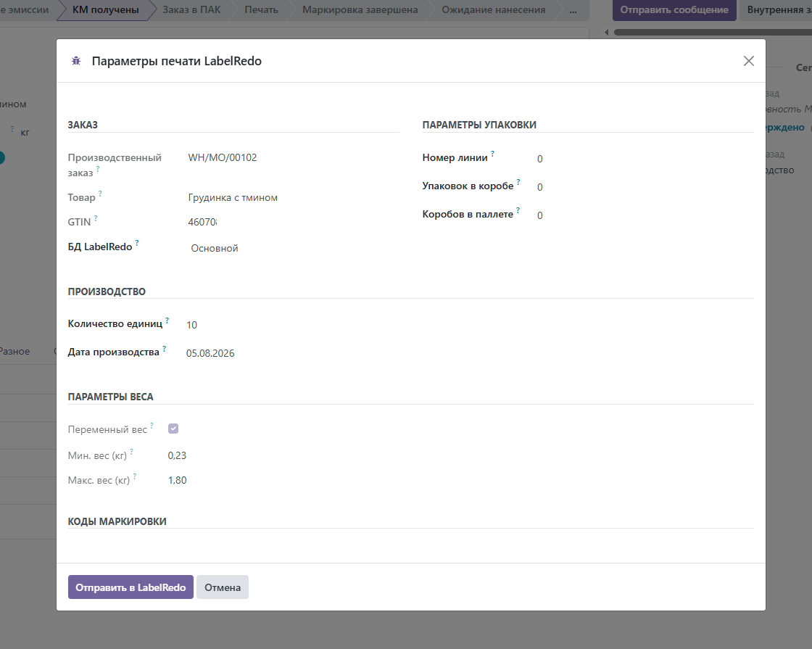812x649 pixels.
Task: Click the help mark beside Дата производства
Action: [x=164, y=348]
